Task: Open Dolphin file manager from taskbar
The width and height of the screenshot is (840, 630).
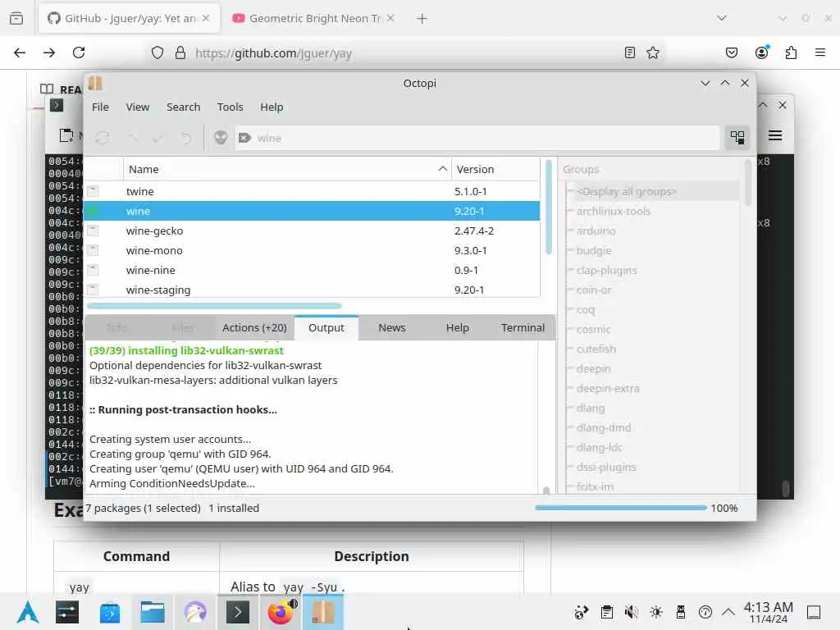Action: pyautogui.click(x=152, y=612)
